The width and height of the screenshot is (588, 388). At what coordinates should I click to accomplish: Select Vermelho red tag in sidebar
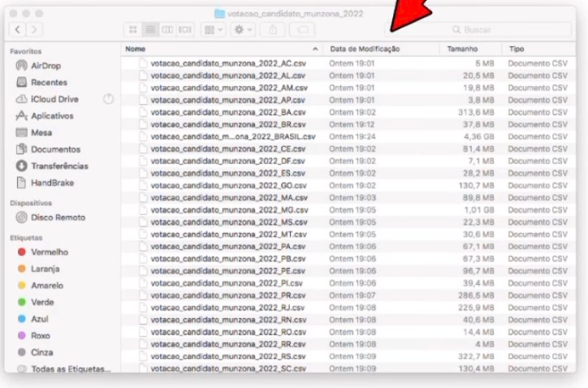point(50,252)
